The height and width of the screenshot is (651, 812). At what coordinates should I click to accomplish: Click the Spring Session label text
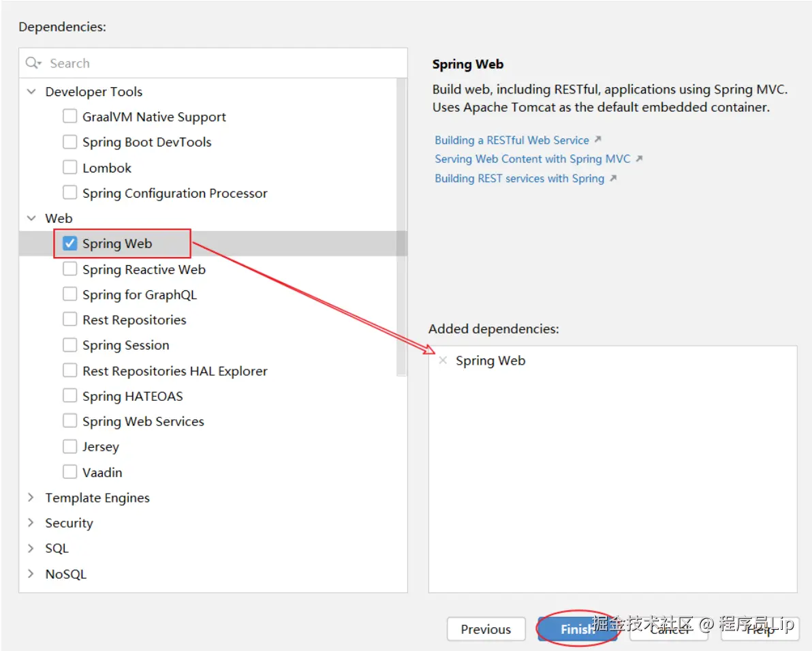coord(126,345)
